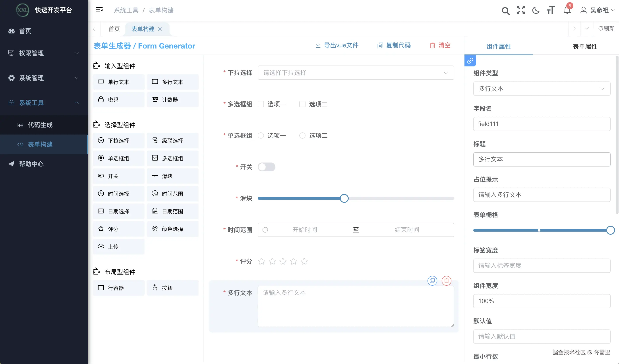Click the header search icon
This screenshot has height=364, width=619.
point(505,11)
